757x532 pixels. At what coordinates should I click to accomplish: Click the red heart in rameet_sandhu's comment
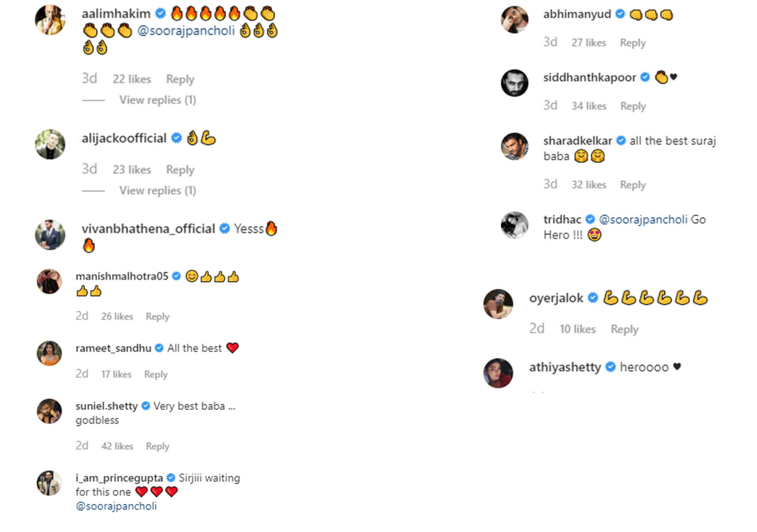pyautogui.click(x=232, y=348)
